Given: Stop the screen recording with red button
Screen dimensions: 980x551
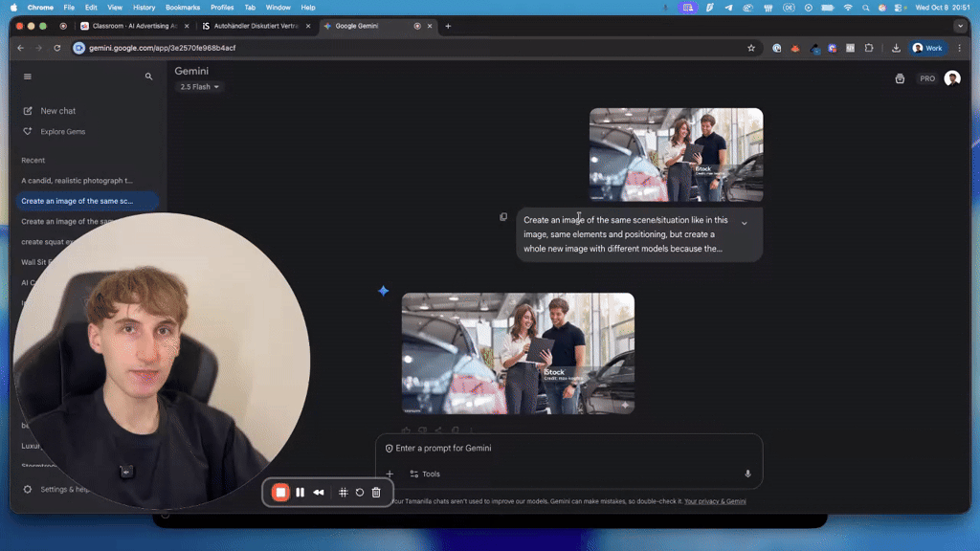Looking at the screenshot, I should coord(280,493).
